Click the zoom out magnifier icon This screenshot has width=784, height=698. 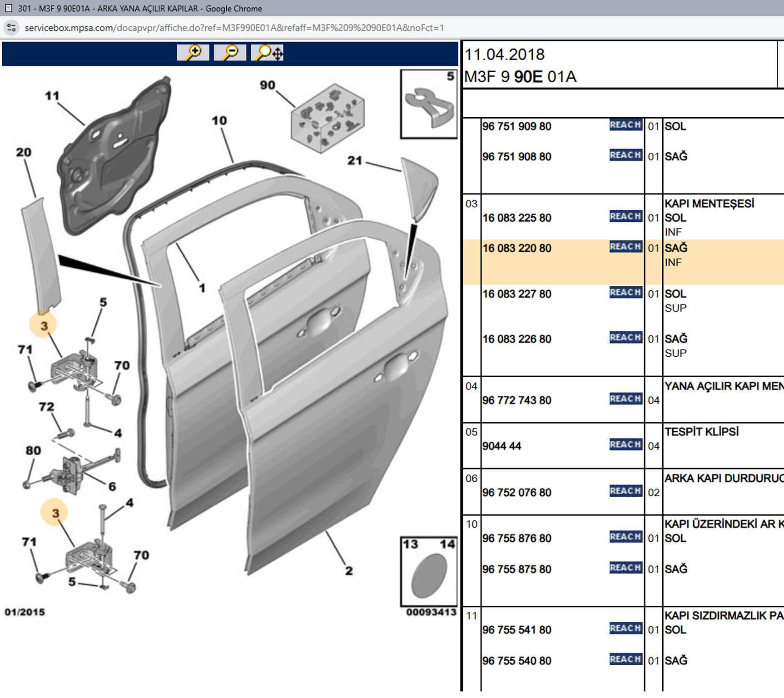pos(230,53)
